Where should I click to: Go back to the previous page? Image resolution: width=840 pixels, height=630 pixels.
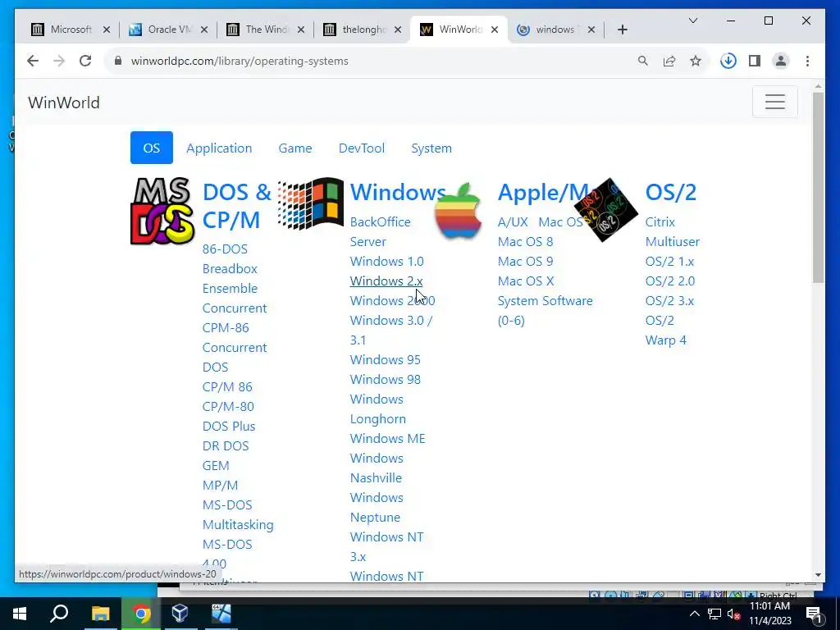[x=33, y=61]
